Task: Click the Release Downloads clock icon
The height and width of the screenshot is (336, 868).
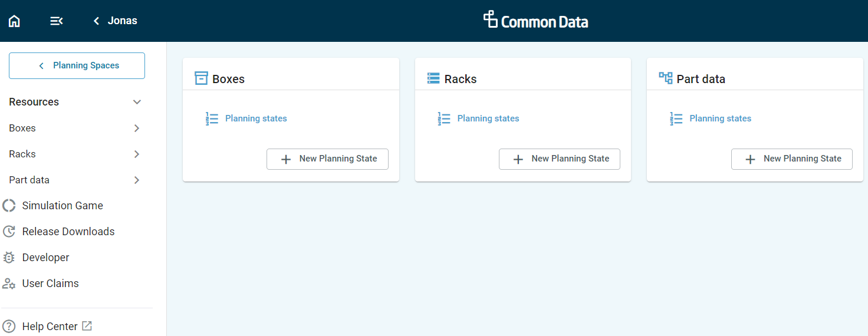Action: point(9,232)
